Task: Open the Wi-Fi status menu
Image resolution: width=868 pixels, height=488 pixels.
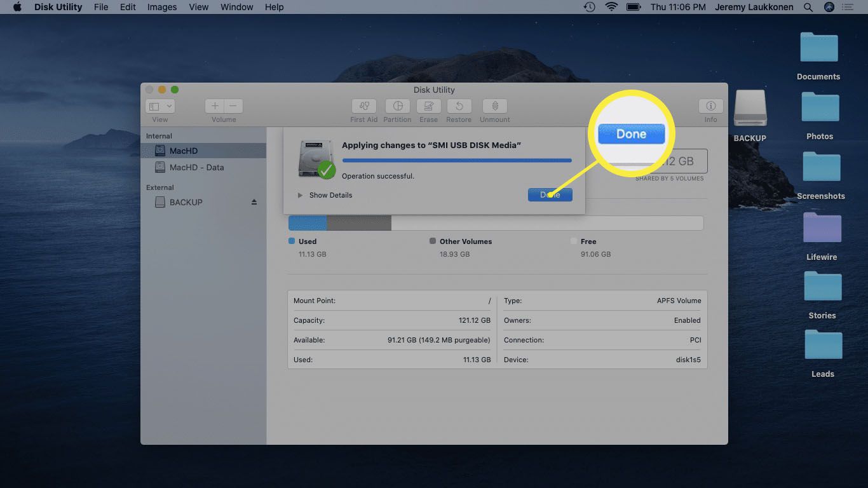Action: coord(611,7)
